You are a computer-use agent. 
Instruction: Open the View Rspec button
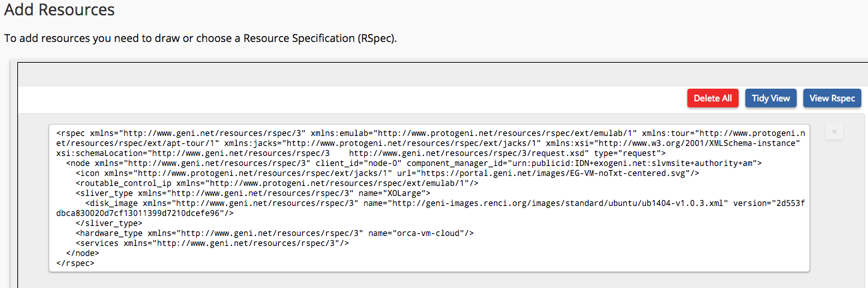point(832,98)
